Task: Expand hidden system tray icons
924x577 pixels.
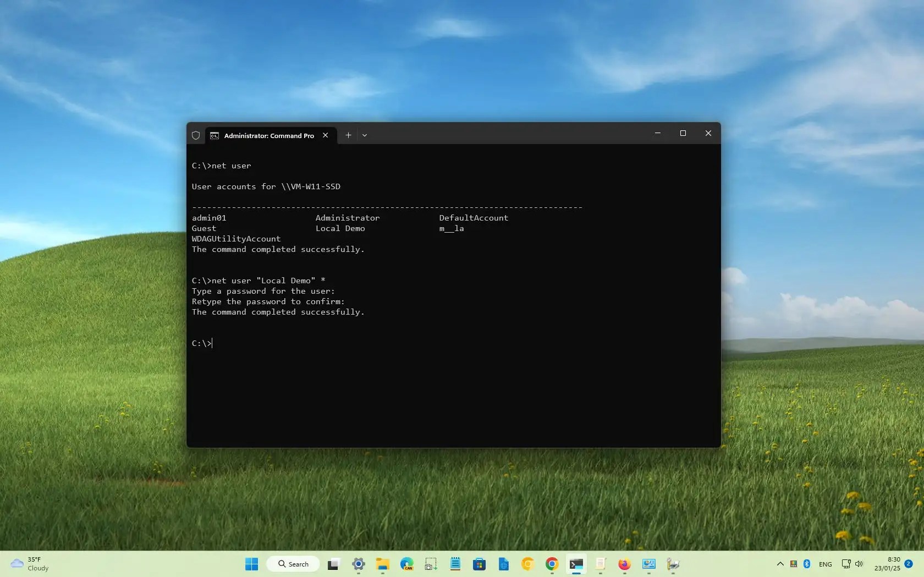Action: 780,564
